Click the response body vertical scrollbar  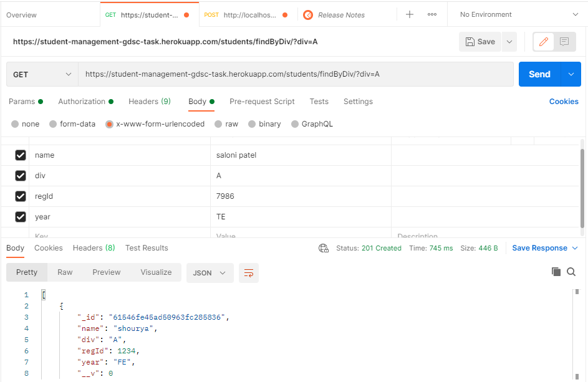(577, 335)
